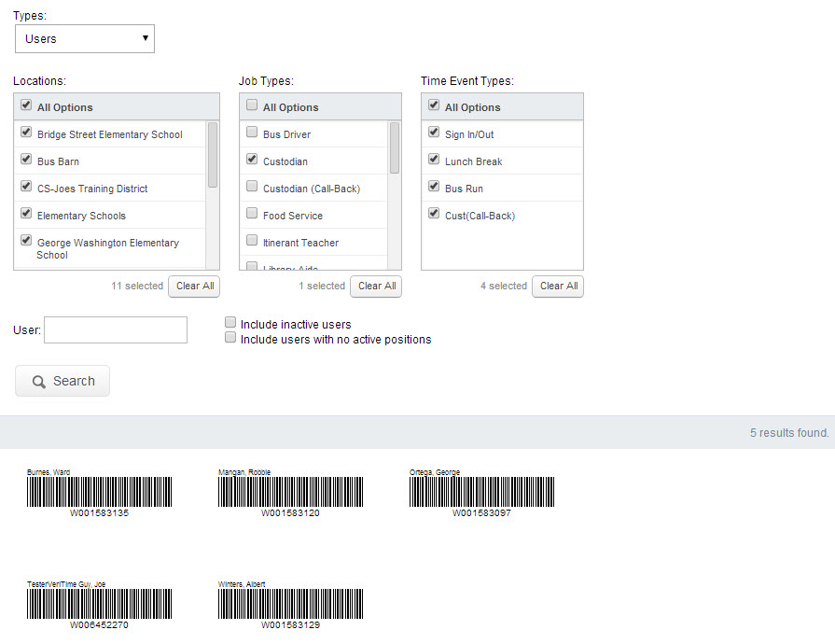Click the '1 selected' Job Types count
Image resolution: width=835 pixels, height=644 pixels.
(x=322, y=286)
